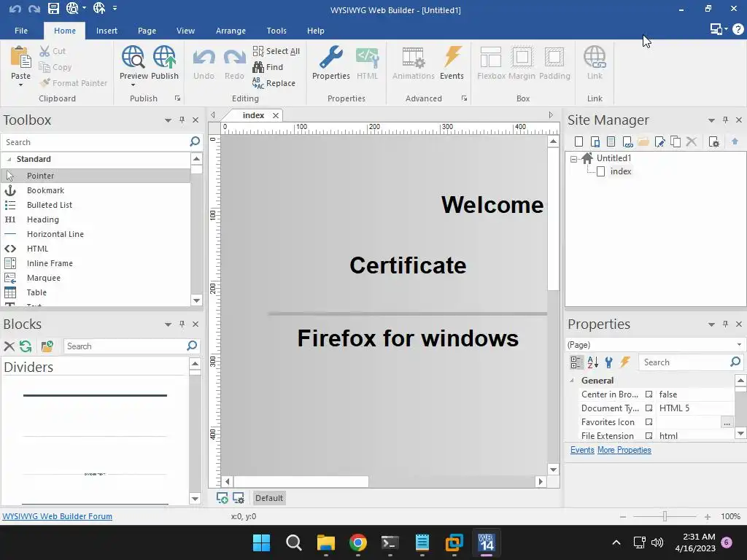Click the clone page icon in Site Manager
The image size is (747, 560).
(676, 141)
